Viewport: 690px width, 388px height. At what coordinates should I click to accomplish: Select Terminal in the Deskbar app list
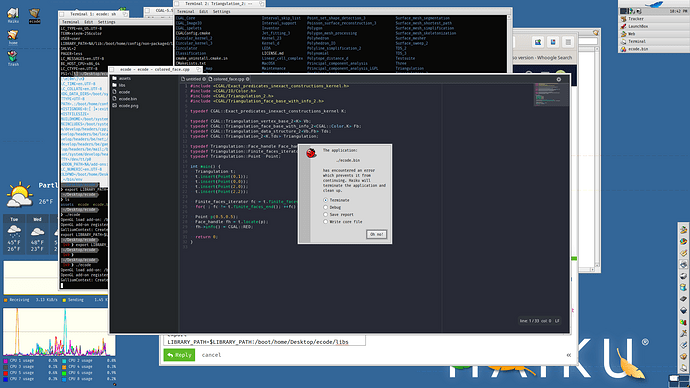(x=654, y=41)
